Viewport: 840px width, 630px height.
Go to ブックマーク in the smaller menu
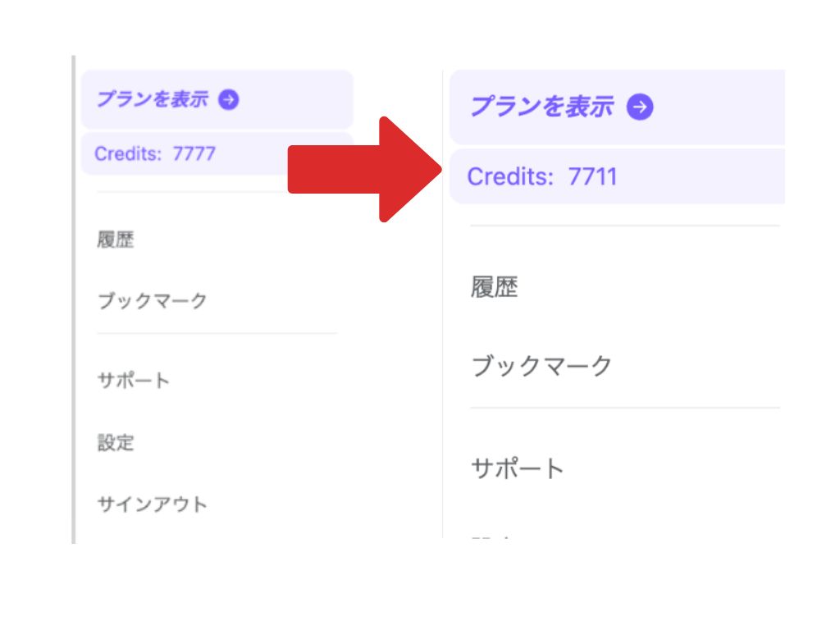(152, 300)
